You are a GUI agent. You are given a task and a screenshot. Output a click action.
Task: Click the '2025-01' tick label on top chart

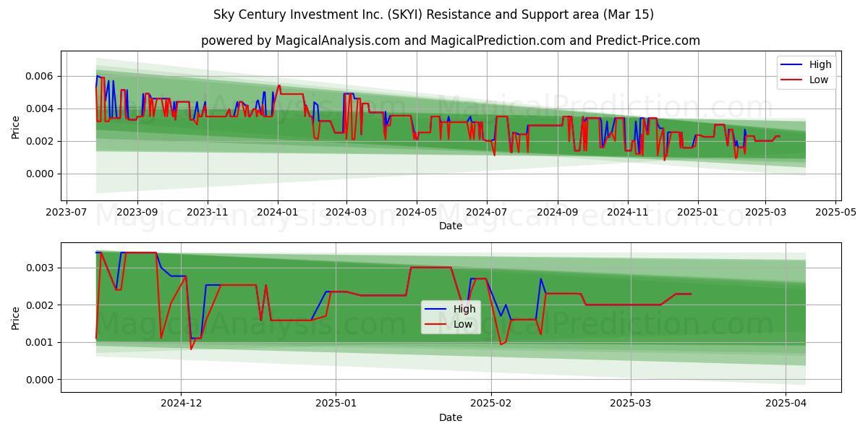698,213
